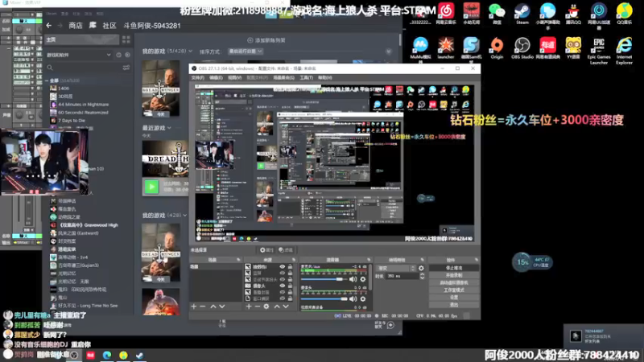
Task: Open the 我的游戏 (5/428) shelf dropdown
Action: 190,51
